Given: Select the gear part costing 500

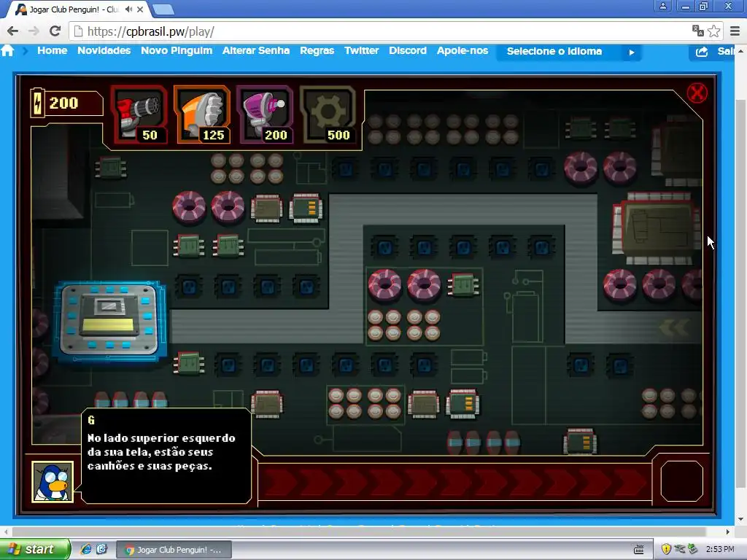Looking at the screenshot, I should click(328, 114).
